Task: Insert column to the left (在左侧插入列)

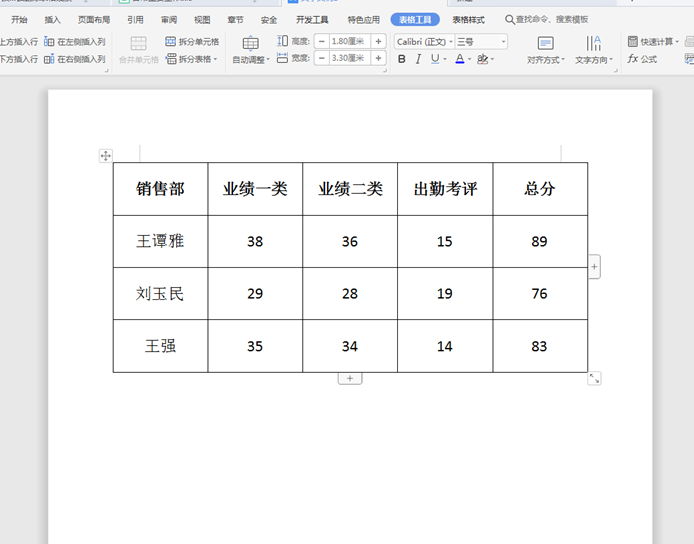Action: click(x=75, y=42)
